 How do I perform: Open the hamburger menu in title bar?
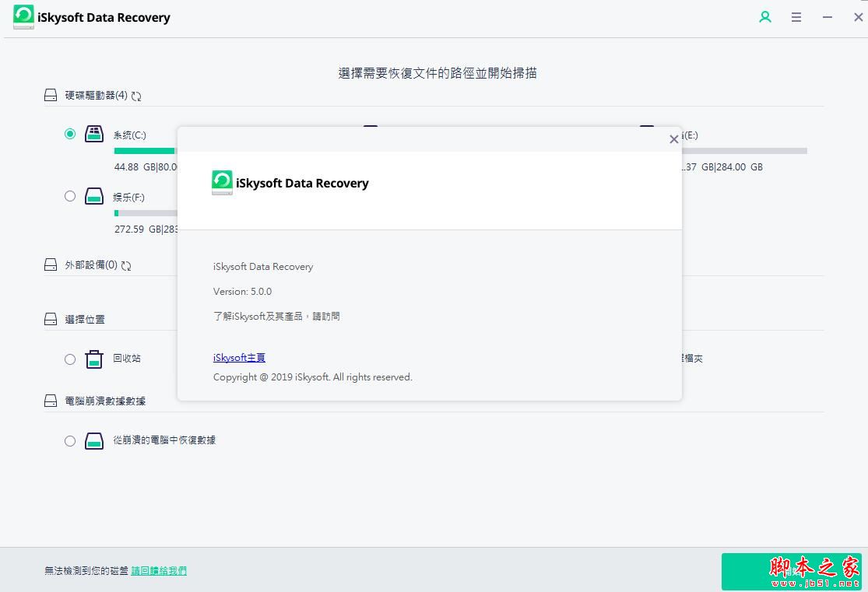[x=796, y=16]
